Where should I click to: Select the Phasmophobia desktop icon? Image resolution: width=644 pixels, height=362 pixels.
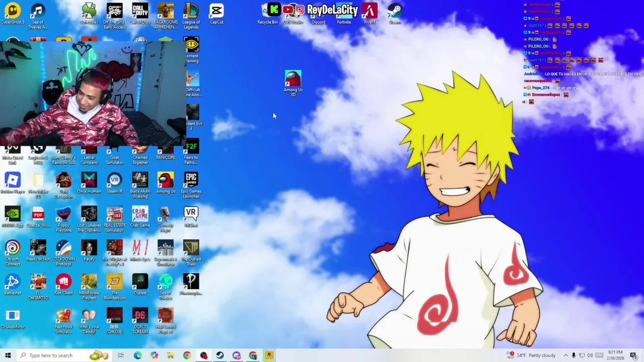191,285
